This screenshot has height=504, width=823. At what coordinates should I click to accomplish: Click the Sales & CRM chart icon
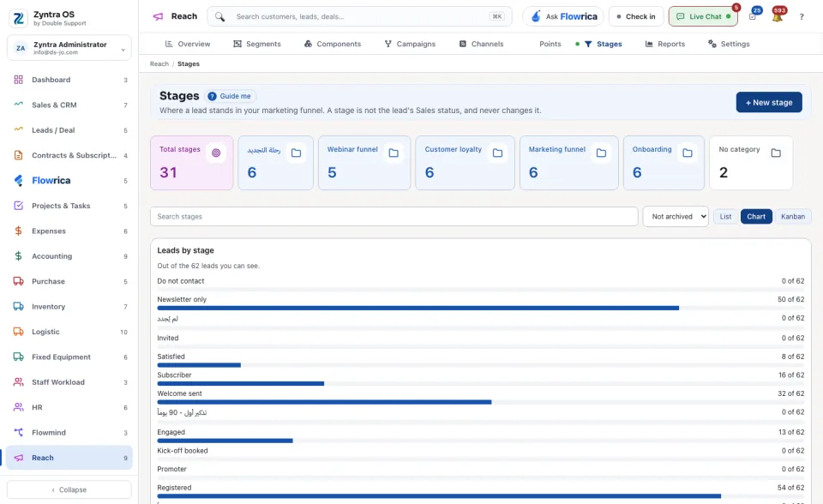pos(18,105)
